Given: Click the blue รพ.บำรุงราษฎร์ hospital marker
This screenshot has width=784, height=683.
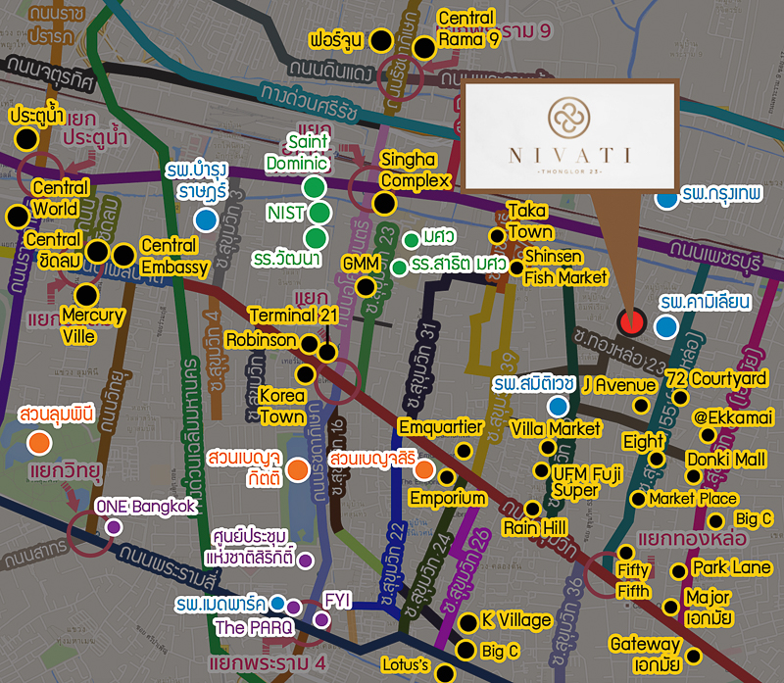Looking at the screenshot, I should tap(205, 220).
